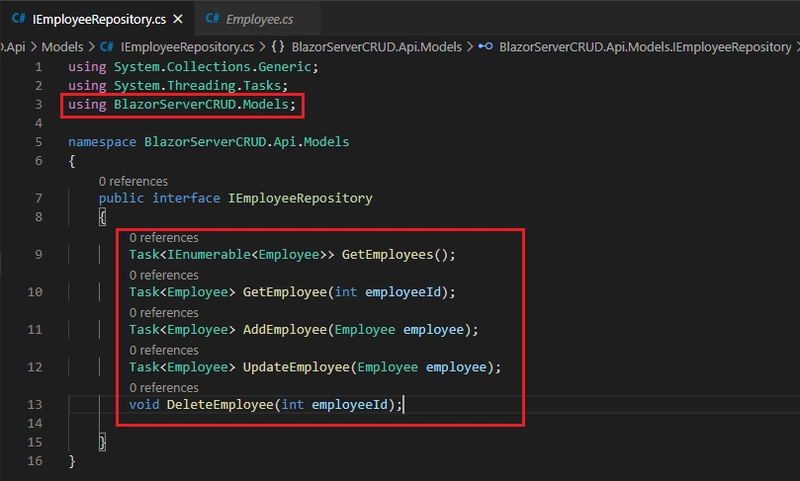Select the IEmployeeRepository.cs editor tab
The width and height of the screenshot is (800, 481).
tap(95, 18)
